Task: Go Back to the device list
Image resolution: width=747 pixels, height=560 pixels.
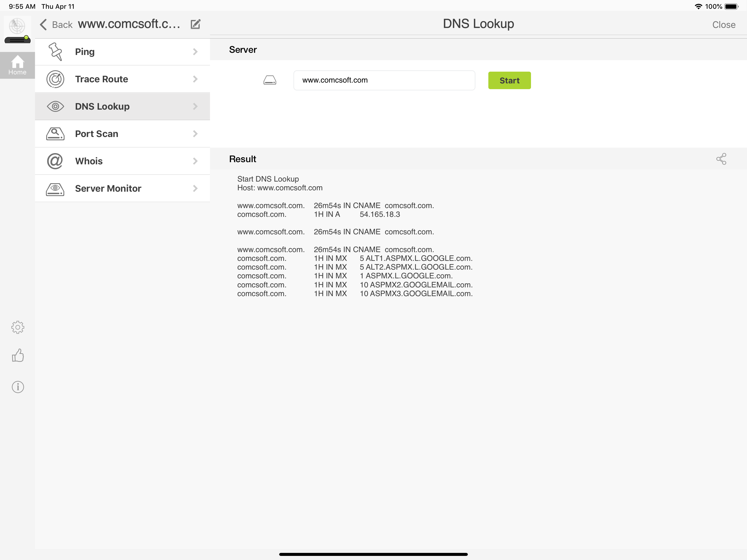Action: [x=56, y=24]
